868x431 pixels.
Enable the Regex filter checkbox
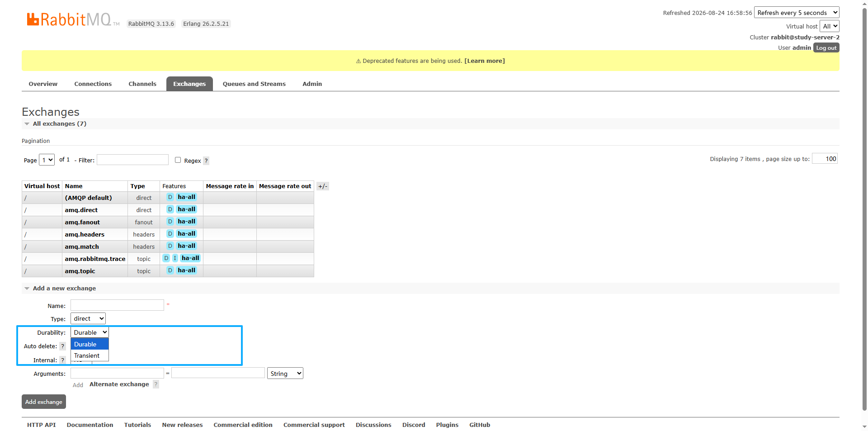[x=178, y=160]
